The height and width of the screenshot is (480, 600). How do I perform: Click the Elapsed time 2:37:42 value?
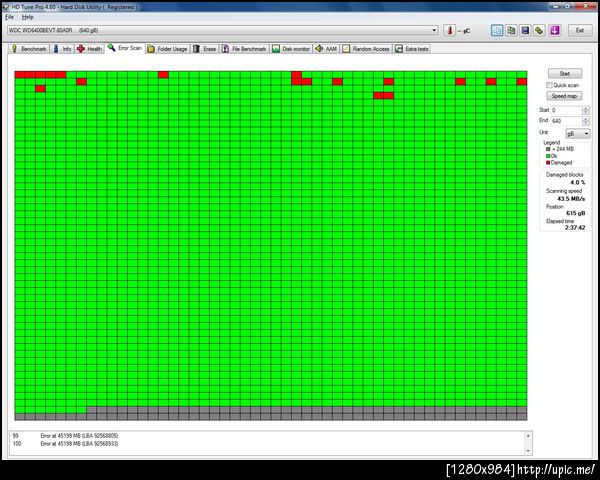pyautogui.click(x=575, y=228)
